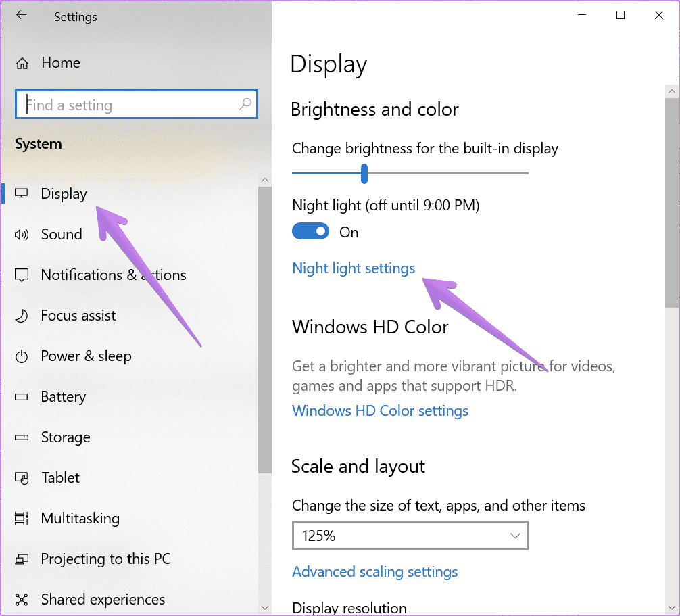Open Windows HD Color settings link
The width and height of the screenshot is (680, 616).
pyautogui.click(x=381, y=411)
